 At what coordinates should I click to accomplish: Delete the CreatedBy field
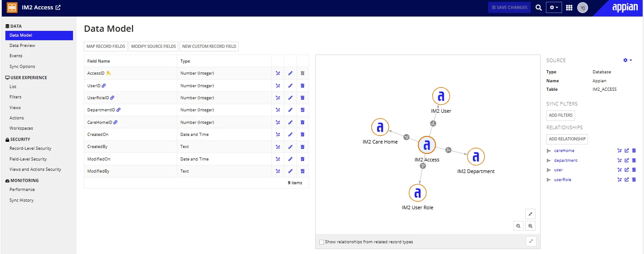(302, 147)
